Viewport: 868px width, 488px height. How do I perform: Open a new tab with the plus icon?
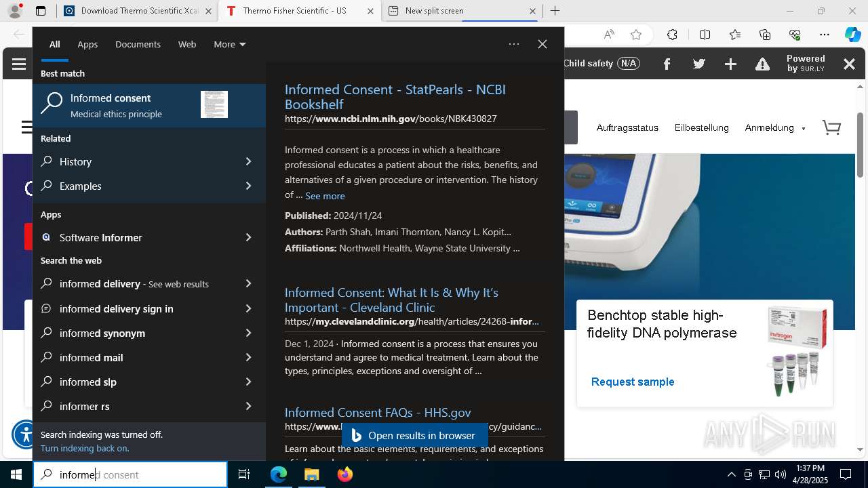(x=555, y=11)
